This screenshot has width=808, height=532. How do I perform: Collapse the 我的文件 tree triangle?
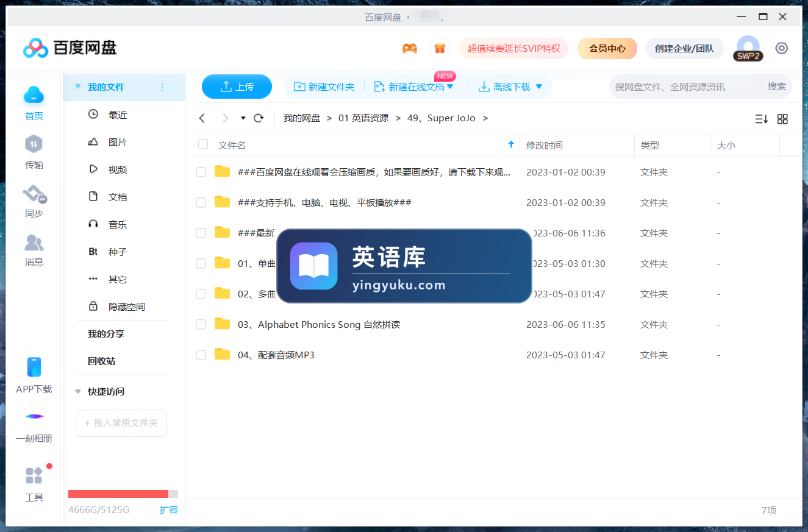click(x=77, y=87)
